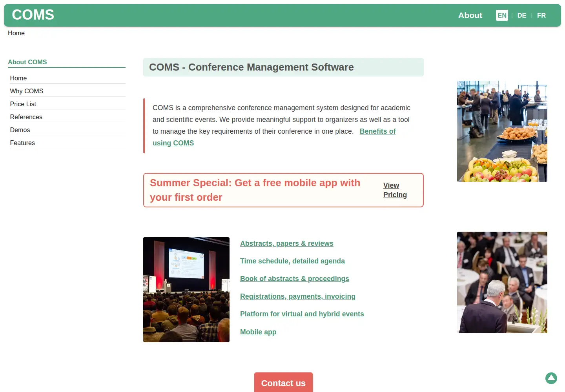
Task: Open Features in the sidebar
Action: click(x=67, y=143)
